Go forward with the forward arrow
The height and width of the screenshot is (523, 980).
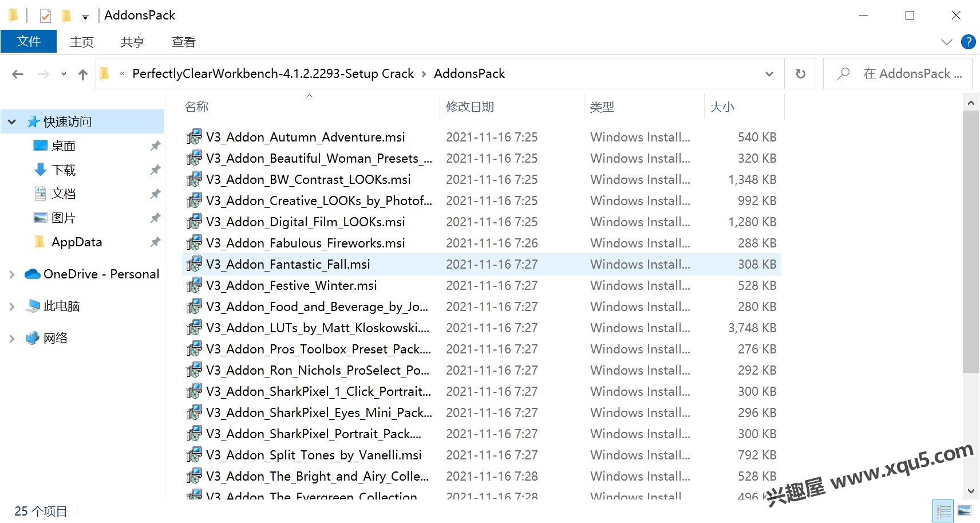[44, 74]
